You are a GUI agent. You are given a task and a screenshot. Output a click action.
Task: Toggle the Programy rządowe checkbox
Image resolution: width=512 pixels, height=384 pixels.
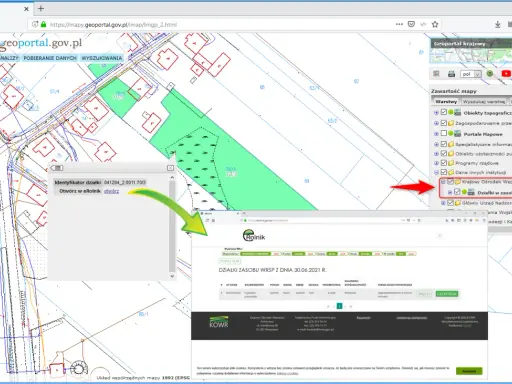[444, 163]
